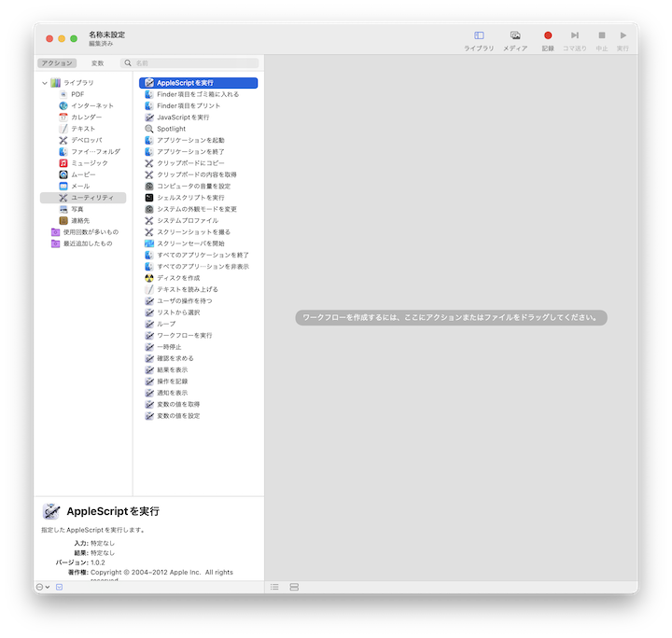Select クリップボードの内容を取得 action
672x638 pixels.
click(199, 174)
